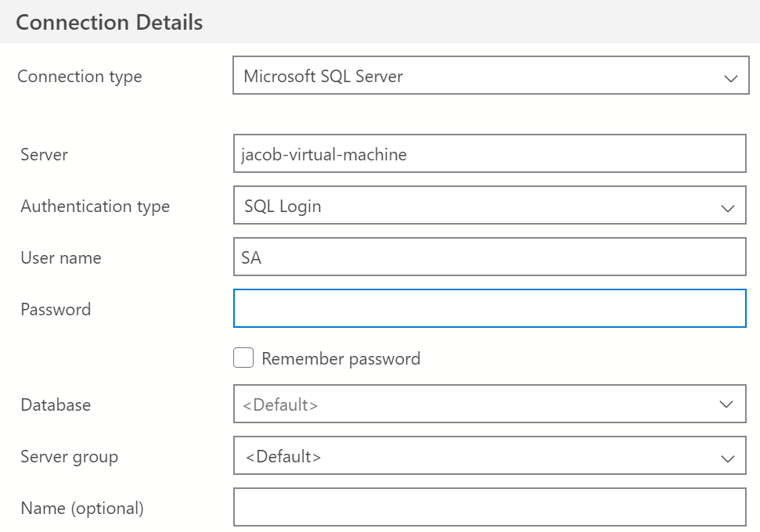The height and width of the screenshot is (532, 760).
Task: Enable the Remember password checkbox
Action: [x=243, y=358]
